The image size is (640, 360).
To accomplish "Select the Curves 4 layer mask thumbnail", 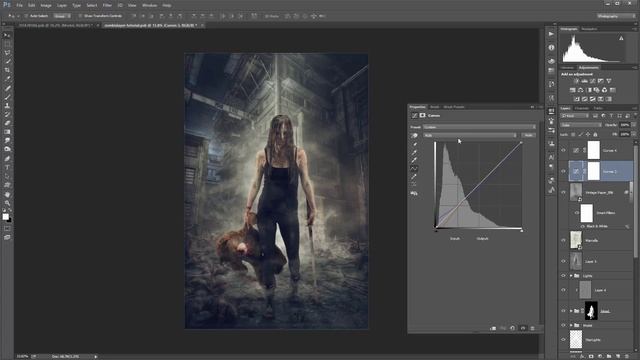I will coord(594,150).
